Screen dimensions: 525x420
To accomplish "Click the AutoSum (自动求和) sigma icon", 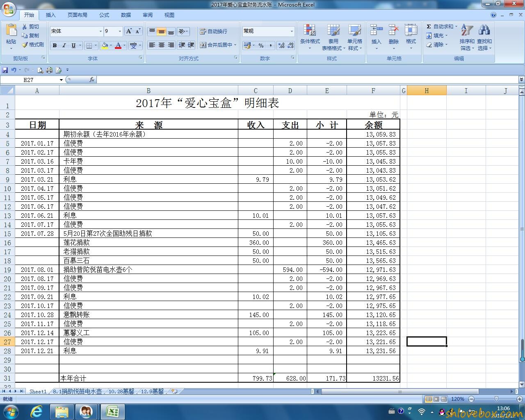I will (x=429, y=27).
